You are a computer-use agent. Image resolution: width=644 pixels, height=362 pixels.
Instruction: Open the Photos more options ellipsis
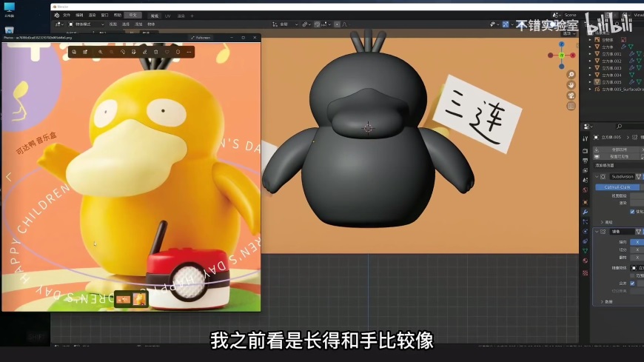(189, 52)
